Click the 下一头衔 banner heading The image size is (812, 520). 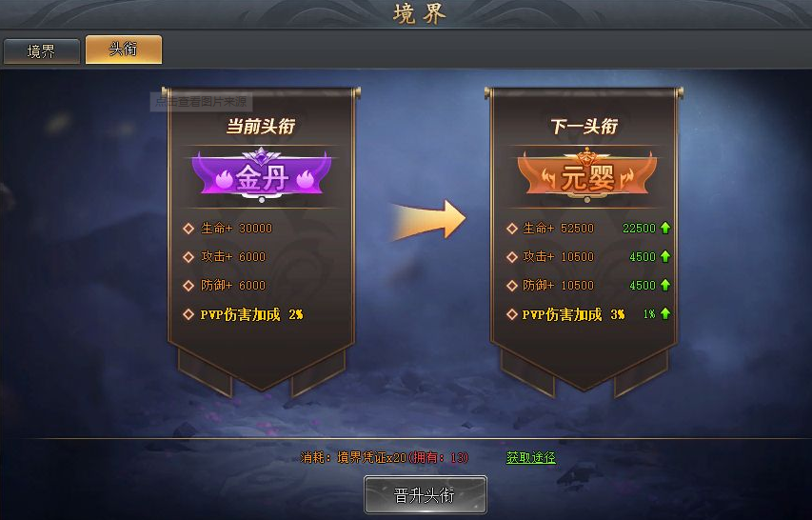[x=584, y=127]
